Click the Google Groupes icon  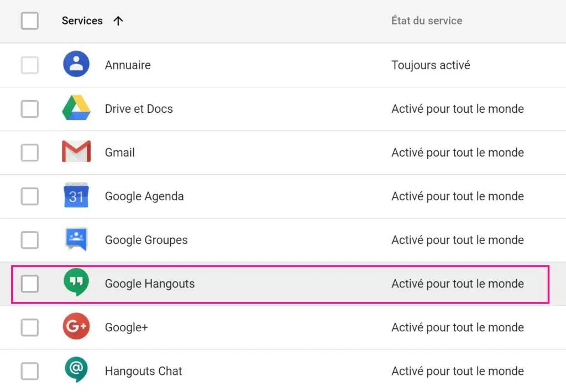(x=76, y=239)
